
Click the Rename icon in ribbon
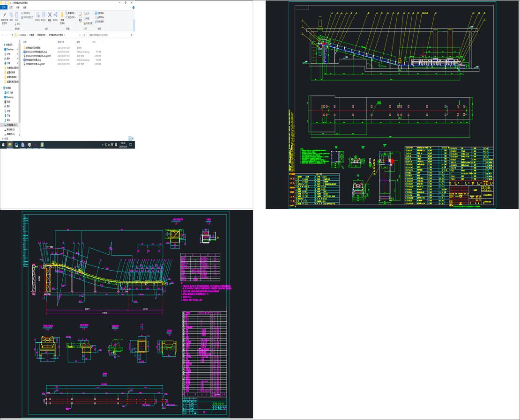[55, 15]
